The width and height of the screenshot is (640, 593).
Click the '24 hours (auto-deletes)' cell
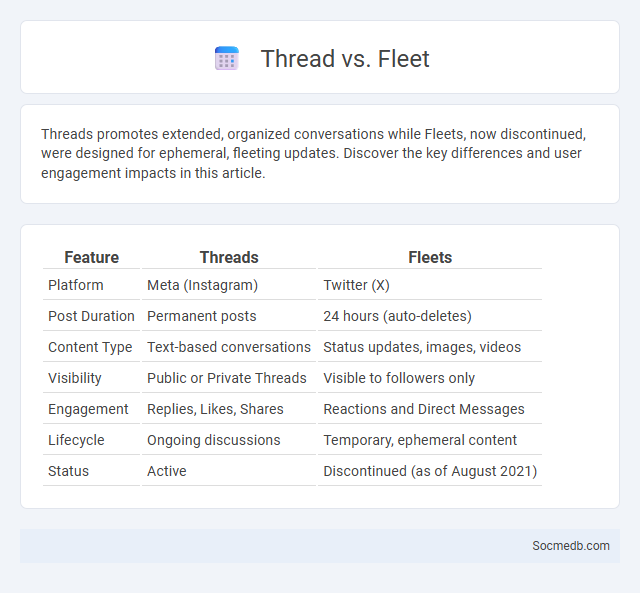click(430, 316)
